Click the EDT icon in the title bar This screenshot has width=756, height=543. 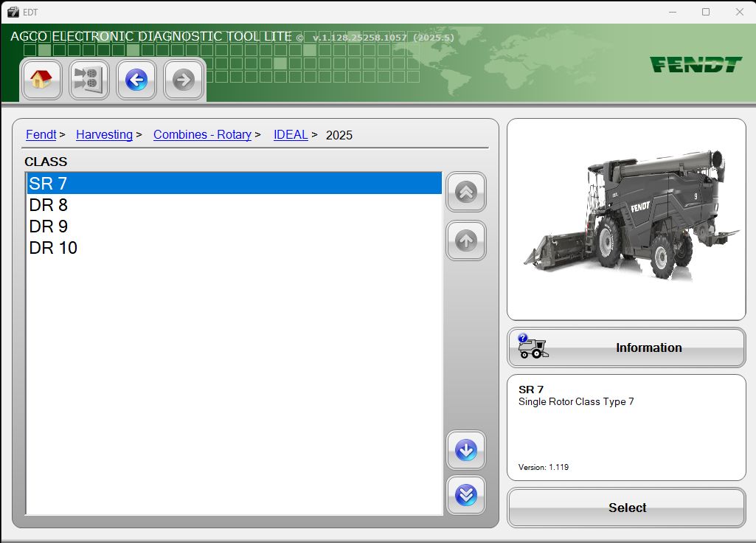click(12, 12)
